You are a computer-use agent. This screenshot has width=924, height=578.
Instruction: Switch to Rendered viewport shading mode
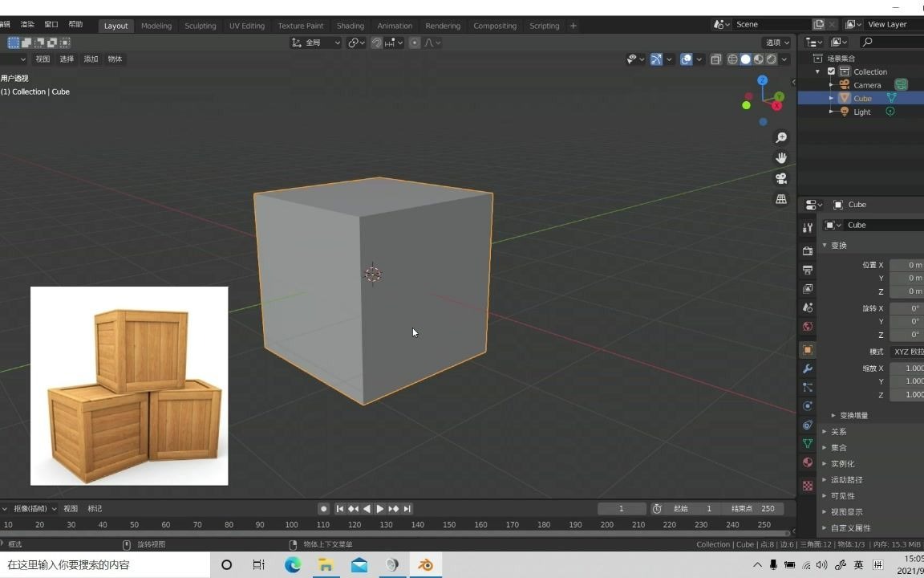pos(771,59)
